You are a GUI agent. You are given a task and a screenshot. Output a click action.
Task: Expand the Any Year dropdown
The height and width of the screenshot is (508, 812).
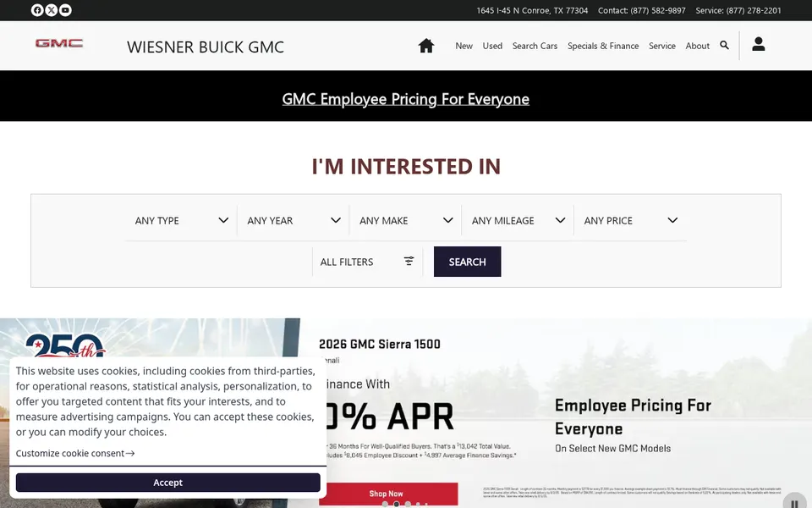coord(294,220)
